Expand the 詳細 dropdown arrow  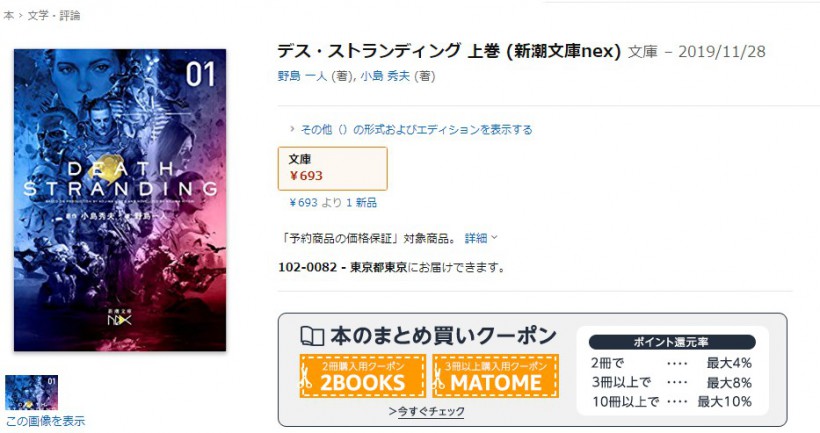494,238
